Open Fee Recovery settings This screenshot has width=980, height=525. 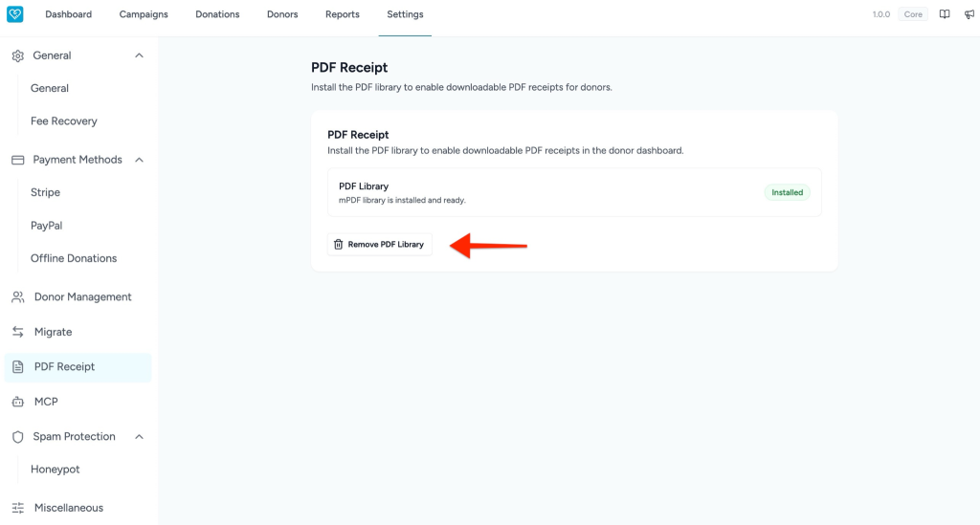click(x=64, y=121)
